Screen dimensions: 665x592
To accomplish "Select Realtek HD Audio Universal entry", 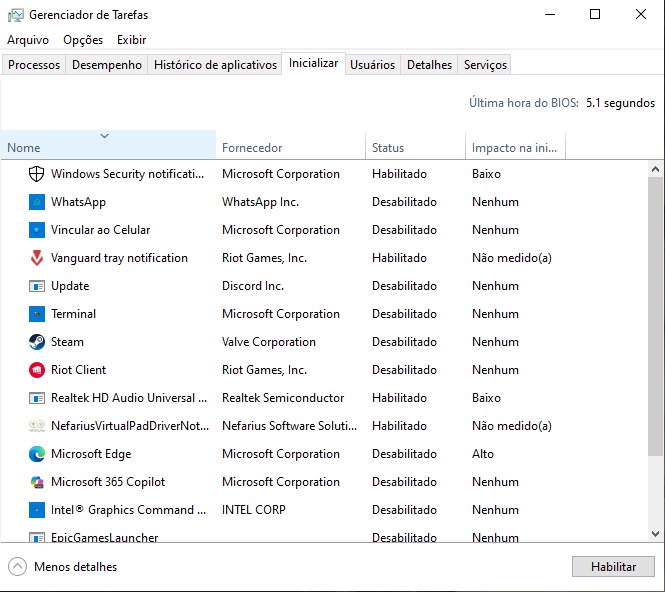I will 129,398.
